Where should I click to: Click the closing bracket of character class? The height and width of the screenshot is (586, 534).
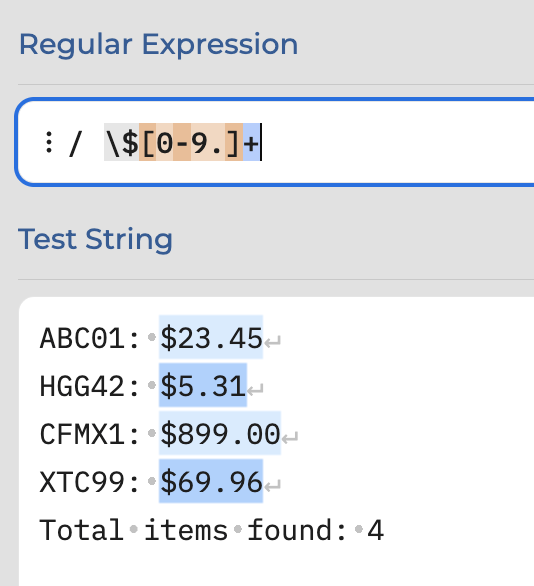coord(234,142)
